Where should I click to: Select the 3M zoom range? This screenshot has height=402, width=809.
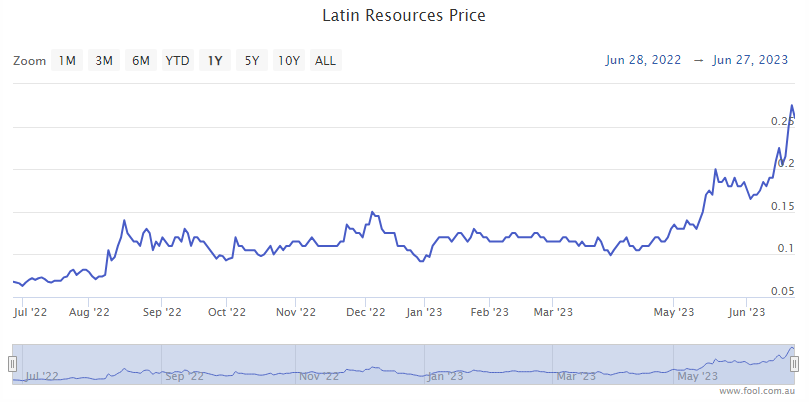[x=104, y=61]
